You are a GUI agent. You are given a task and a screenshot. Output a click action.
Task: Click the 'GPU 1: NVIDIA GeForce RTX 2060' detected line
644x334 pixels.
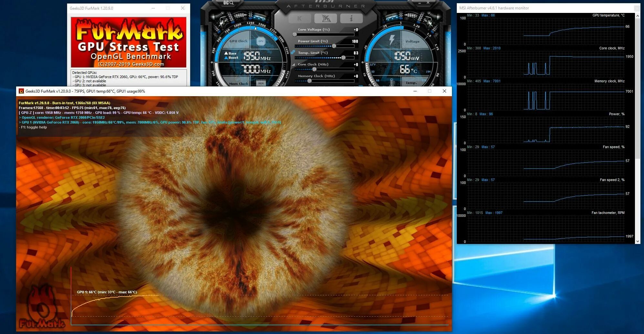125,77
